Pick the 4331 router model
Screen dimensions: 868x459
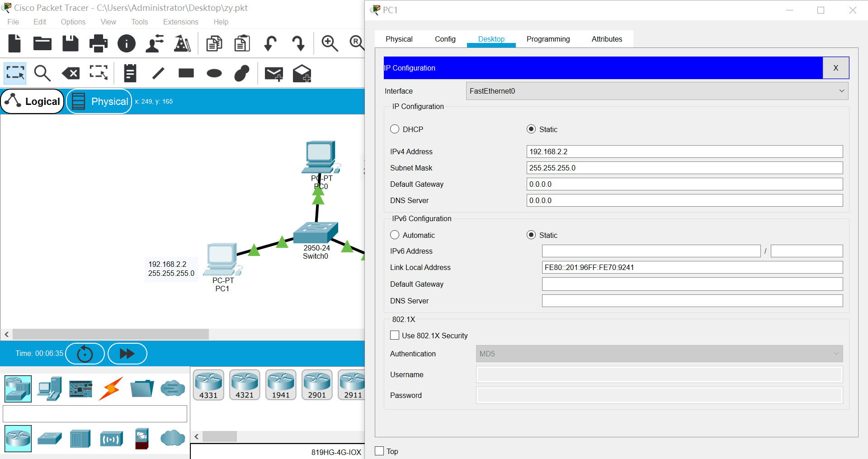(x=208, y=385)
